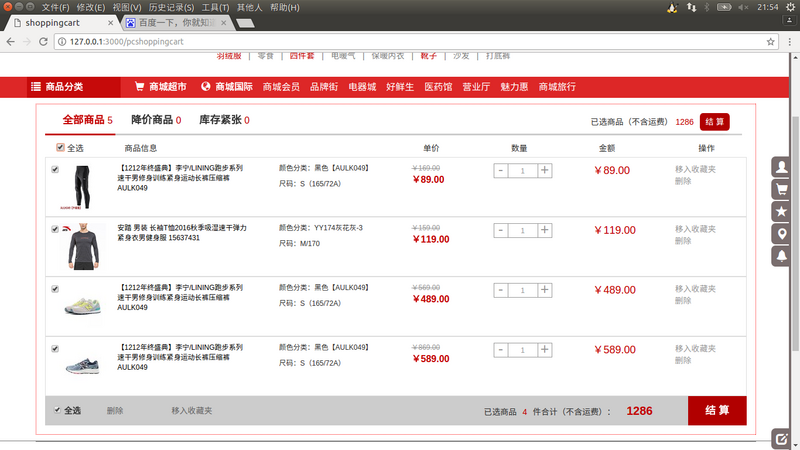Increase quantity of ¥89.00 item
Screen dimensions: 800x450
(x=545, y=170)
